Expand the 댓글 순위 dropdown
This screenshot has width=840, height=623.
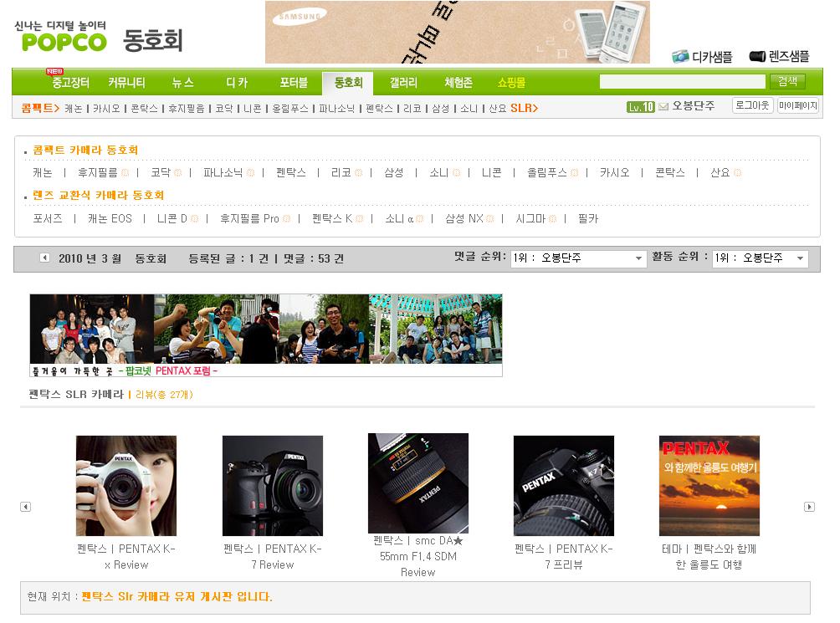pos(578,258)
